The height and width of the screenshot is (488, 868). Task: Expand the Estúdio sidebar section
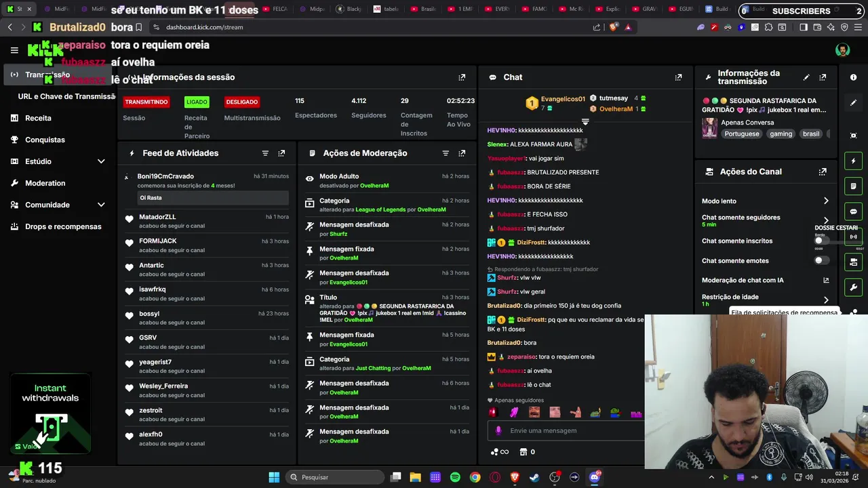tap(101, 161)
